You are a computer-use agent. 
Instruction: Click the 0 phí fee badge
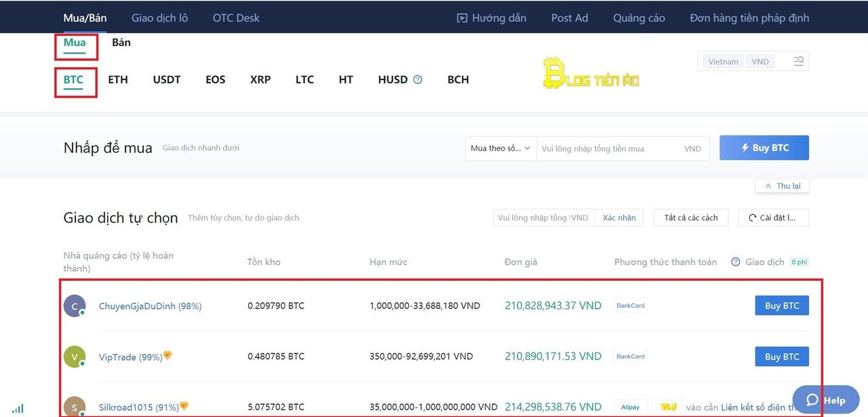799,262
